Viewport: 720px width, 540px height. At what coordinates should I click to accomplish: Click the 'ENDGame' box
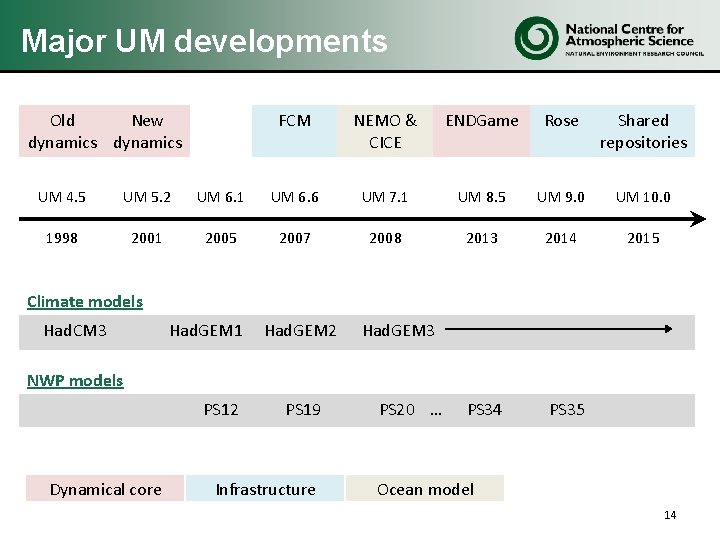click(x=482, y=131)
